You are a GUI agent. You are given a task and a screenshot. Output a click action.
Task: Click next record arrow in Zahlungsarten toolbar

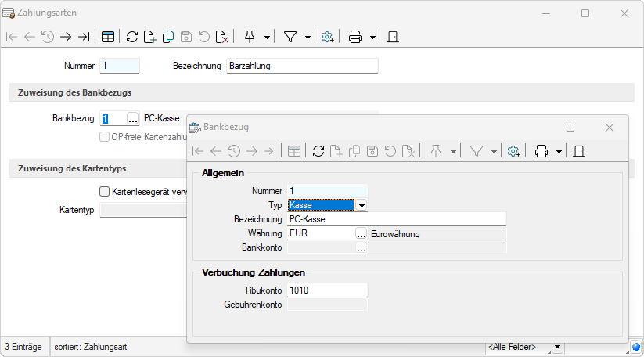pyautogui.click(x=66, y=37)
